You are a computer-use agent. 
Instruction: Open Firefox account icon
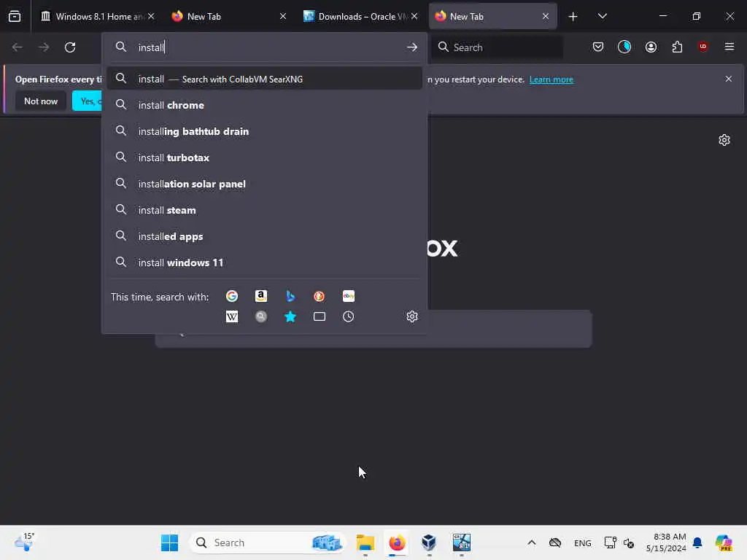651,47
